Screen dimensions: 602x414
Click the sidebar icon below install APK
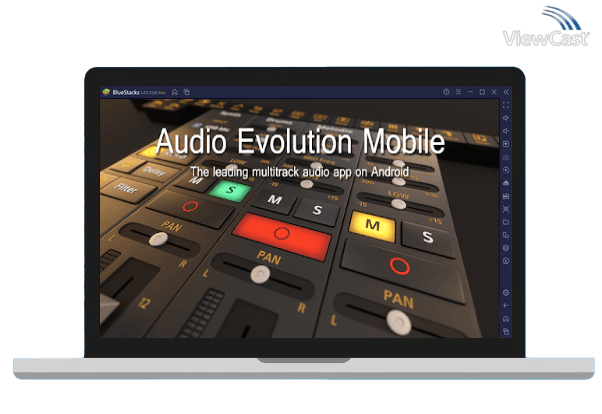(506, 196)
